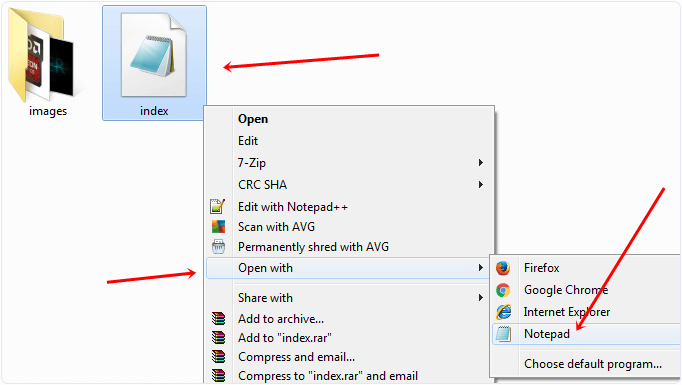Click the WinRAR icon beside Compress to "index.rar" and email

click(218, 375)
